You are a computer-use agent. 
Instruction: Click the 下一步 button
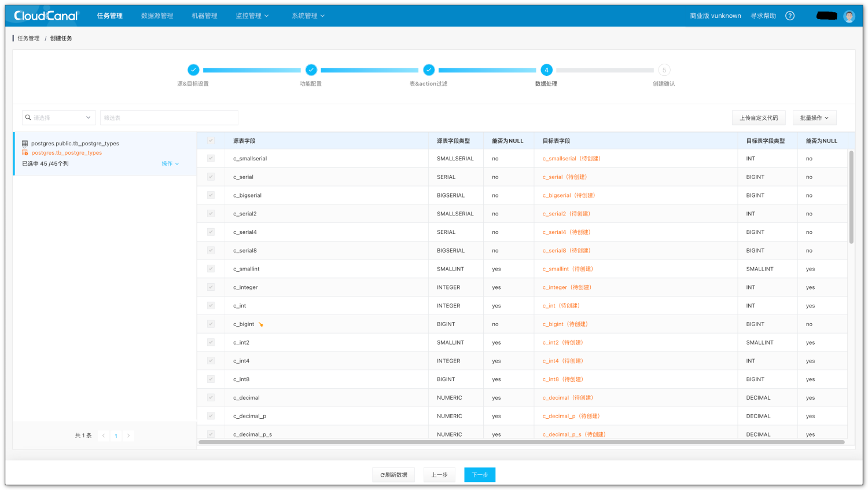[x=479, y=474]
